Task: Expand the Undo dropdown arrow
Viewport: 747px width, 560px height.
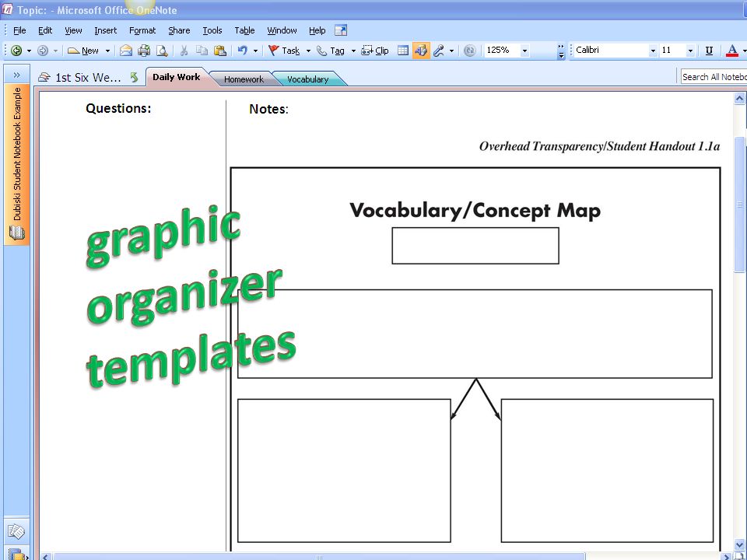Action: [x=255, y=51]
